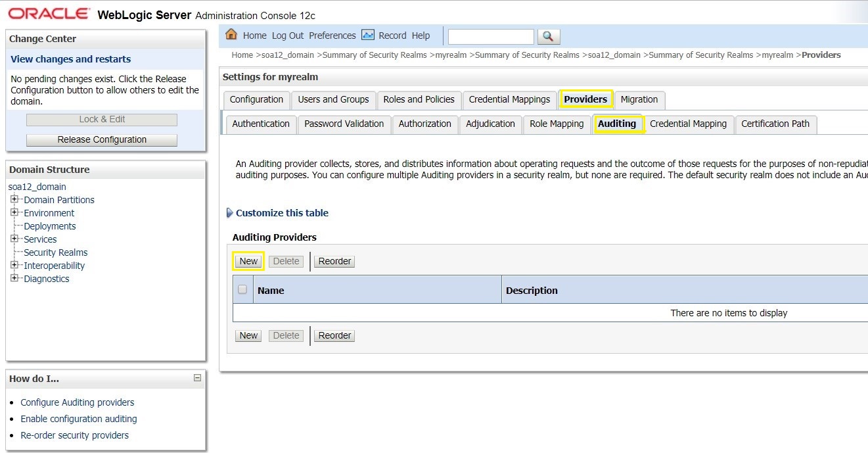Check the select-all checkbox in table header
Screen dimensions: 868x453
(242, 289)
